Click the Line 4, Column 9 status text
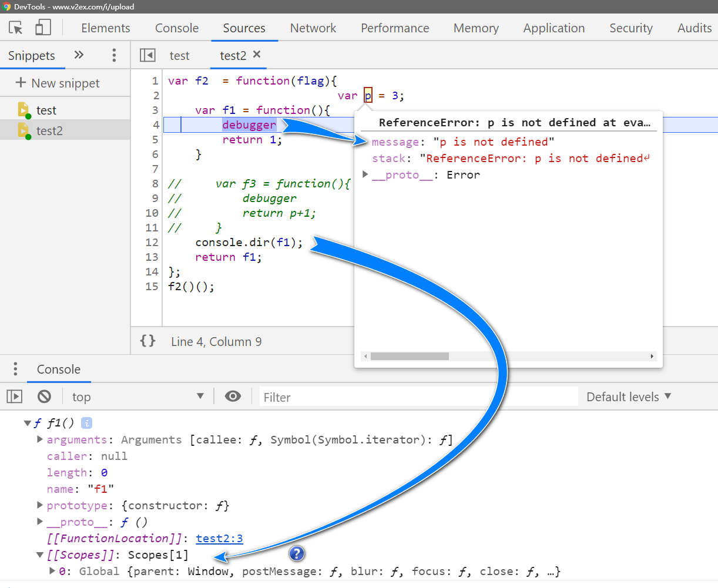718x588 pixels. [216, 341]
